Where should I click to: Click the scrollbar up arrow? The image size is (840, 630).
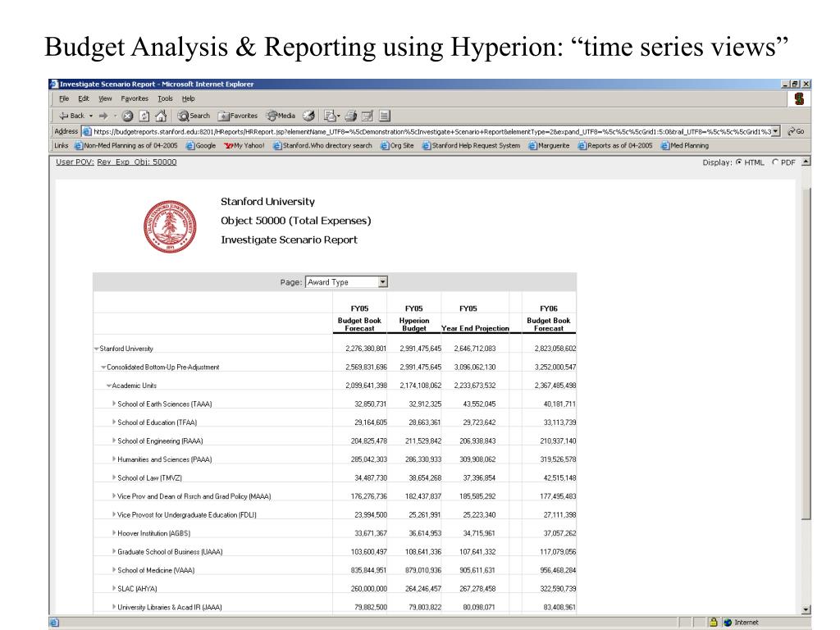click(806, 162)
